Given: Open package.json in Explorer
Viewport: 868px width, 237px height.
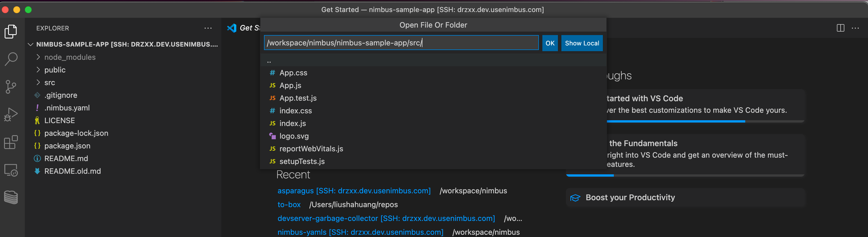Looking at the screenshot, I should click(123, 146).
